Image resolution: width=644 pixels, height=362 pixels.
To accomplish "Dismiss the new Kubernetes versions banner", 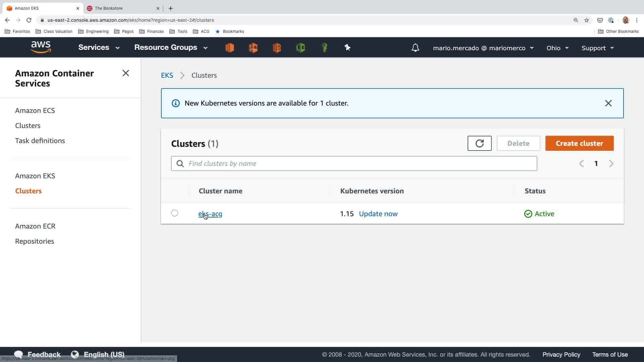I will (608, 103).
